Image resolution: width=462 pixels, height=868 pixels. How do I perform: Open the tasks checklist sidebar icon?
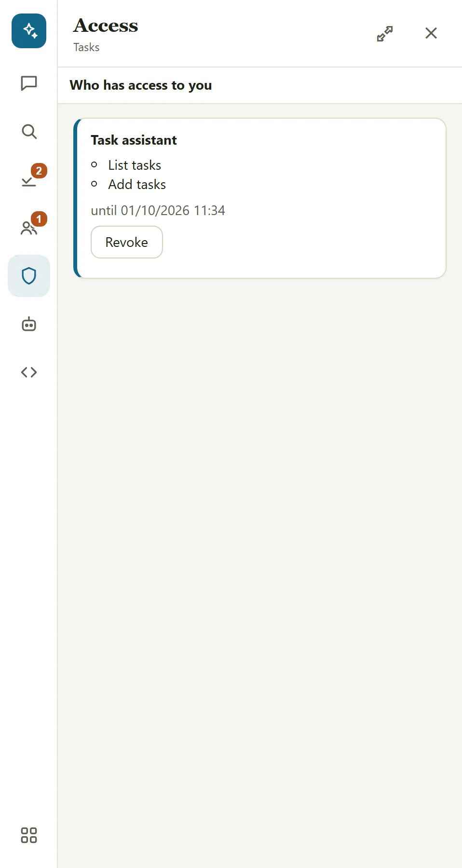(x=29, y=180)
